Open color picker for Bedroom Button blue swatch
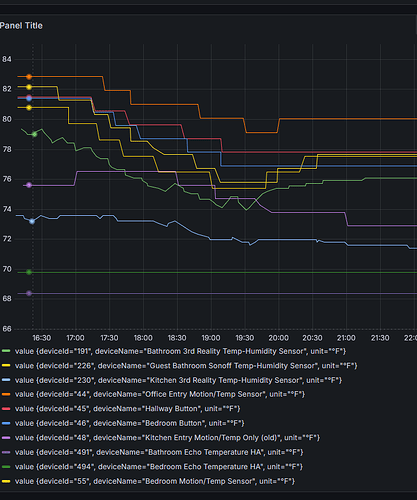417x500 pixels. click(6, 423)
